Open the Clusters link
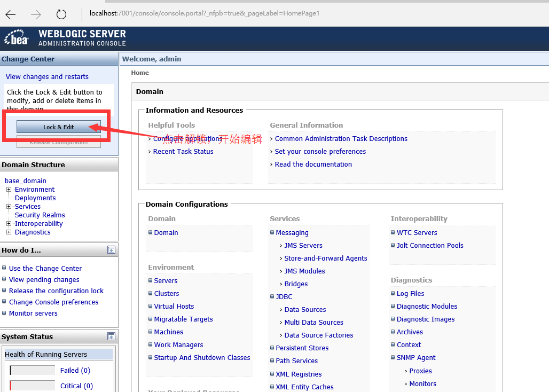Viewport: 549px width, 392px height. click(167, 294)
